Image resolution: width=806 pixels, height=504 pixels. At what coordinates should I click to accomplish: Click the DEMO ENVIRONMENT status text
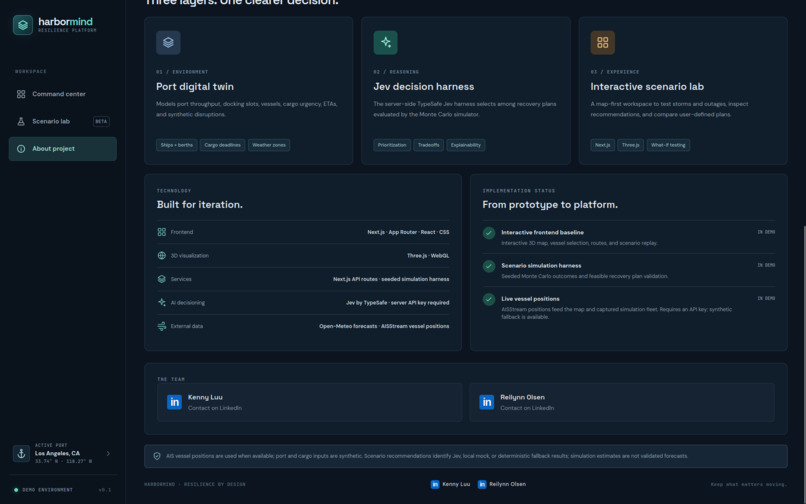pos(47,490)
